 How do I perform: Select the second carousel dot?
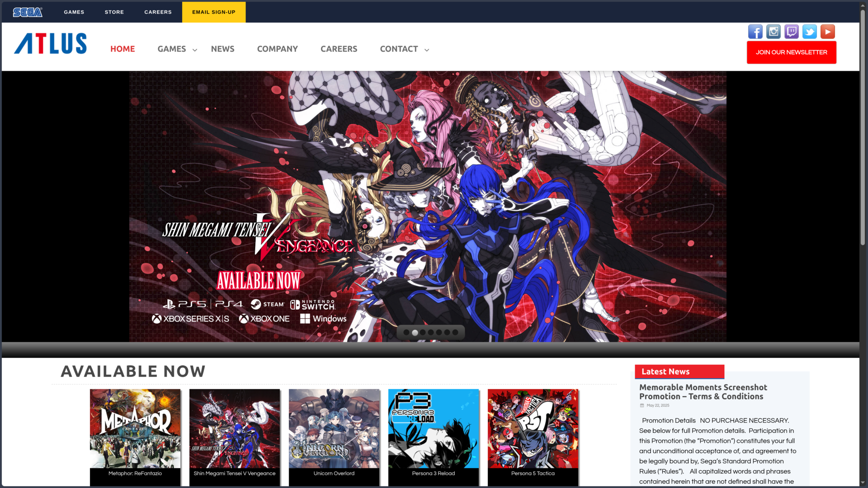click(415, 332)
